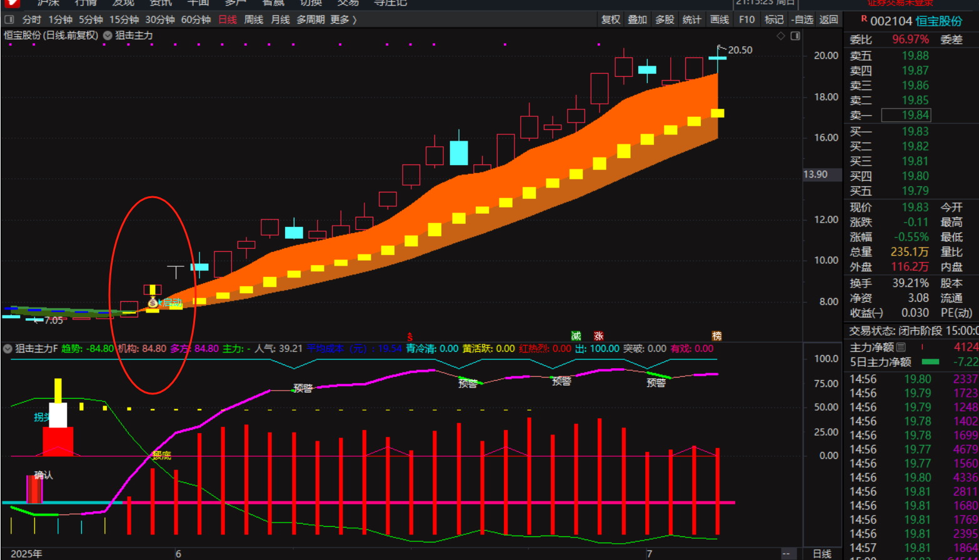Expand the 狙击主力 main indicator dropdown
Image resolution: width=979 pixels, height=560 pixels.
108,36
